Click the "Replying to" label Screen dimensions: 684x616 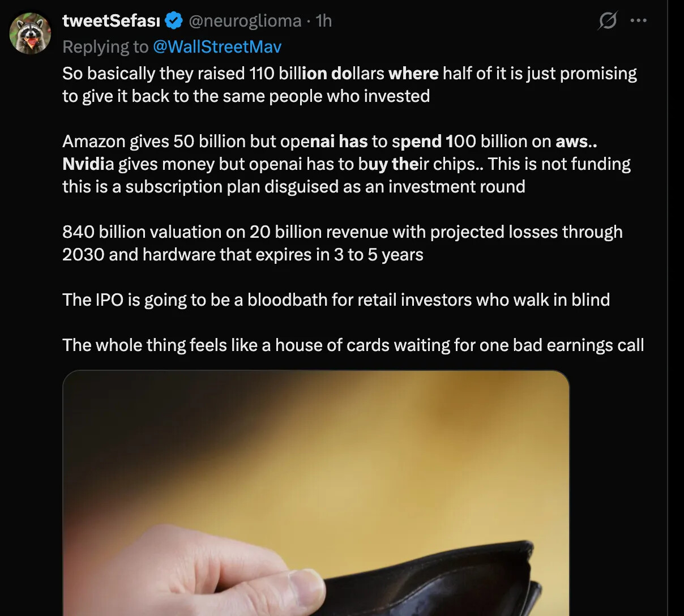[x=105, y=46]
